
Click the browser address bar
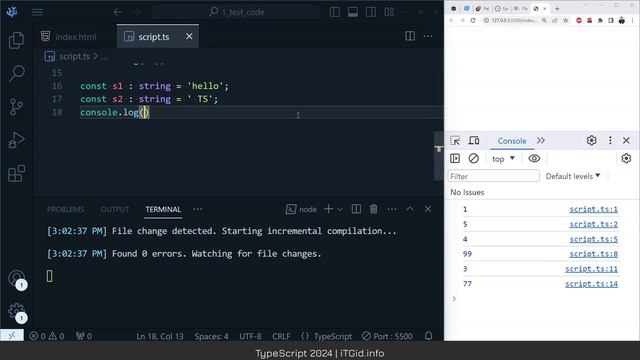[515, 20]
